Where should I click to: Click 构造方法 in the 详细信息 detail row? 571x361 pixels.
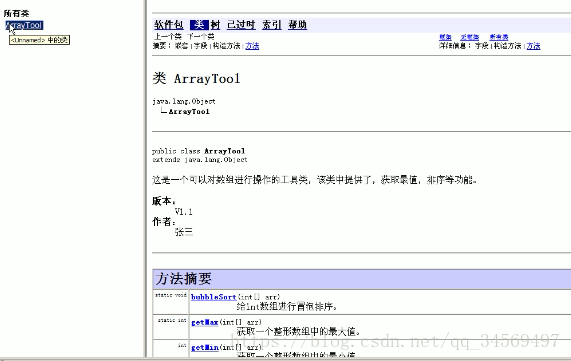(x=508, y=46)
